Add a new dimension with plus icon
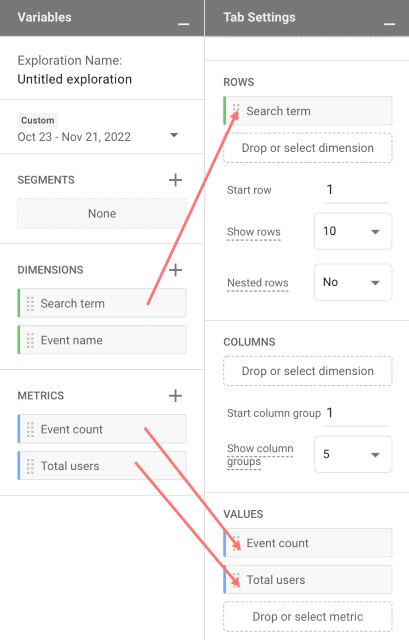Viewport: 409px width, 640px height. coord(176,270)
